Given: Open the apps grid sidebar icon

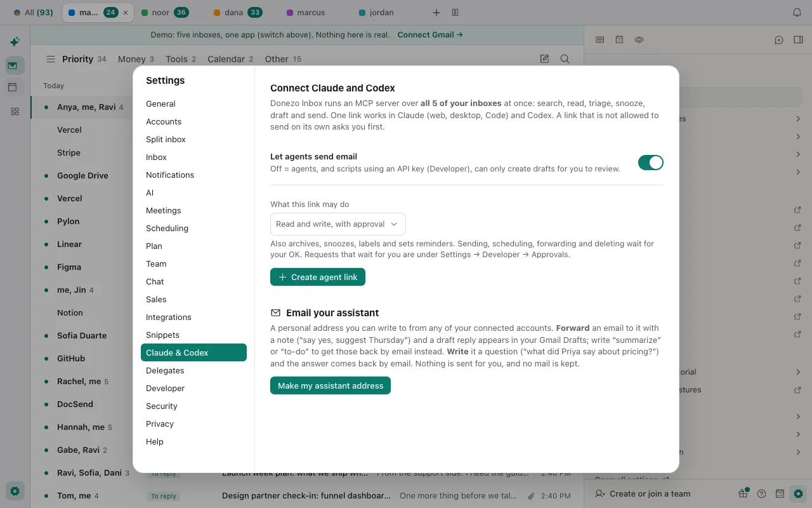Looking at the screenshot, I should point(15,111).
